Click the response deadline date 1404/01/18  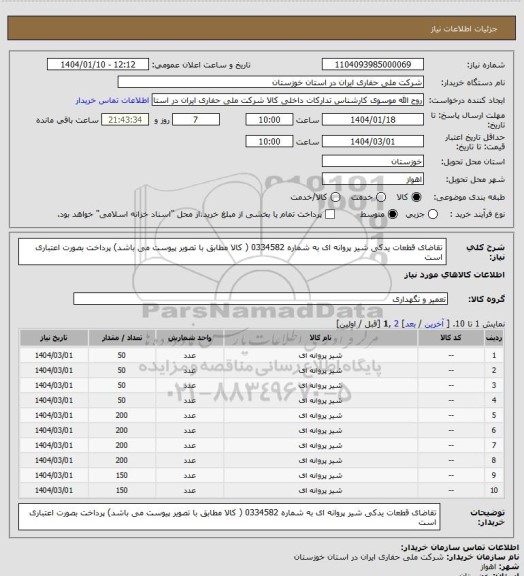(x=373, y=120)
